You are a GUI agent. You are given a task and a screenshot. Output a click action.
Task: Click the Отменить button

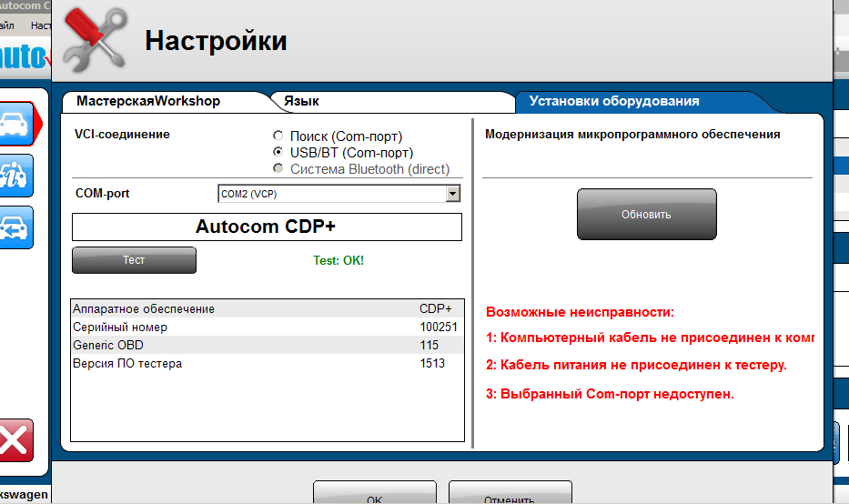[510, 493]
